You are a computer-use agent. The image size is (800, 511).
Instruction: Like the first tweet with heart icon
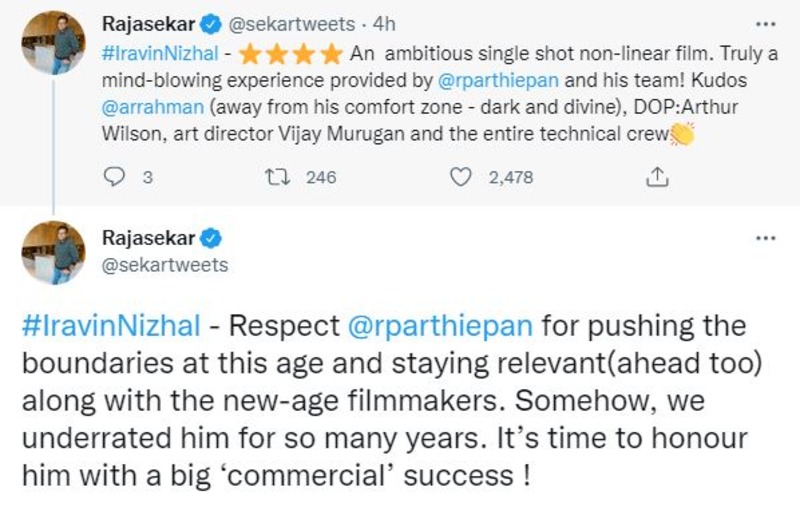[x=460, y=177]
